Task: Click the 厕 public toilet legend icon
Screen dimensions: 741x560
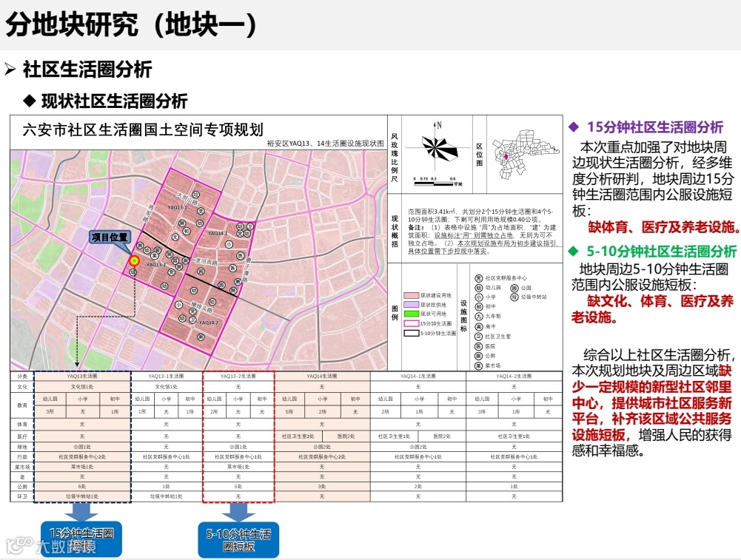Action: coord(479,356)
